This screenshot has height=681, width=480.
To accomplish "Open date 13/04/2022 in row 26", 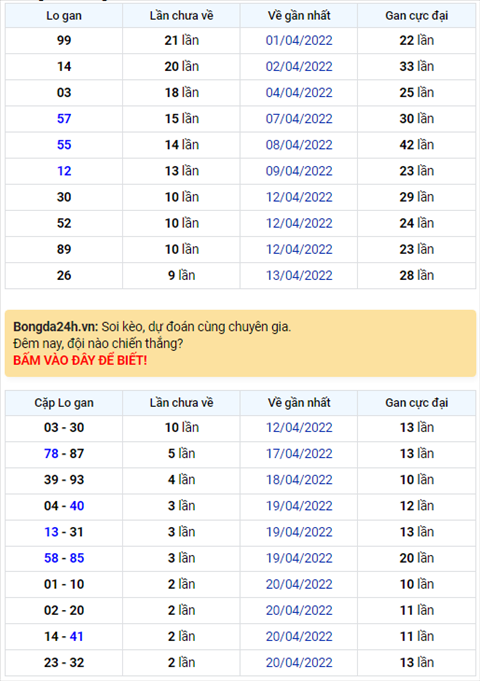I will pyautogui.click(x=299, y=275).
